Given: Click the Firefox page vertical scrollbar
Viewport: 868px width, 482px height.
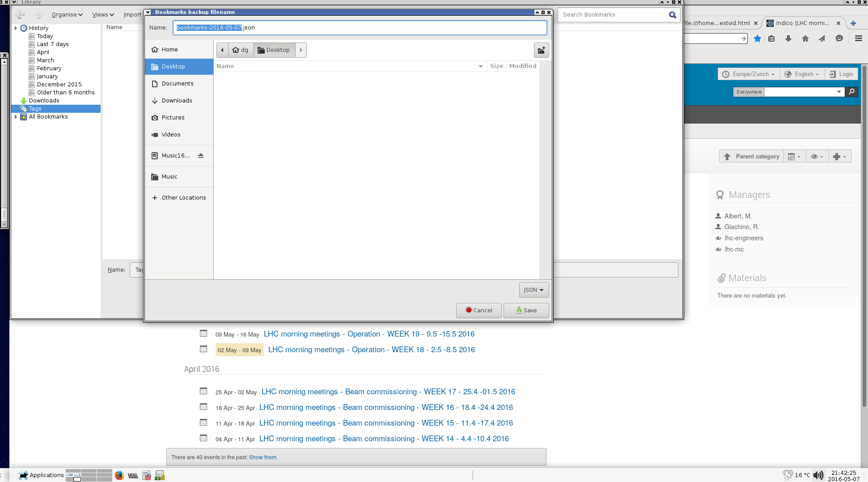Looking at the screenshot, I should pos(864,236).
